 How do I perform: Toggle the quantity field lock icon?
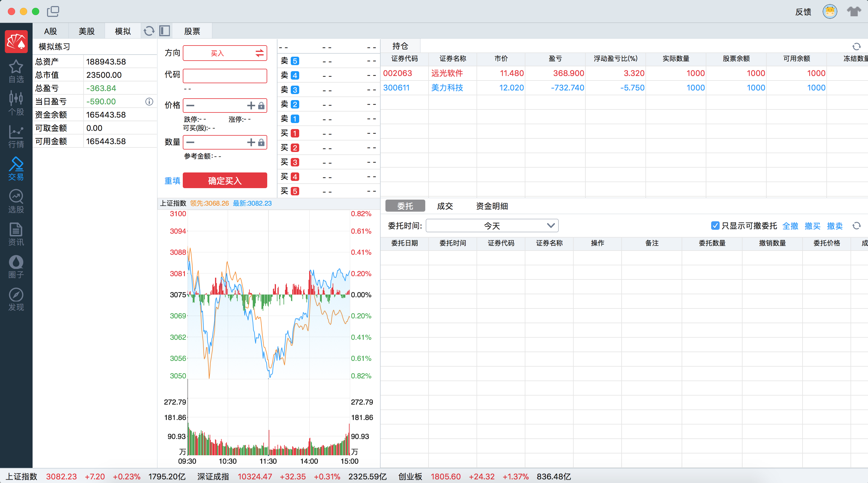(x=261, y=143)
